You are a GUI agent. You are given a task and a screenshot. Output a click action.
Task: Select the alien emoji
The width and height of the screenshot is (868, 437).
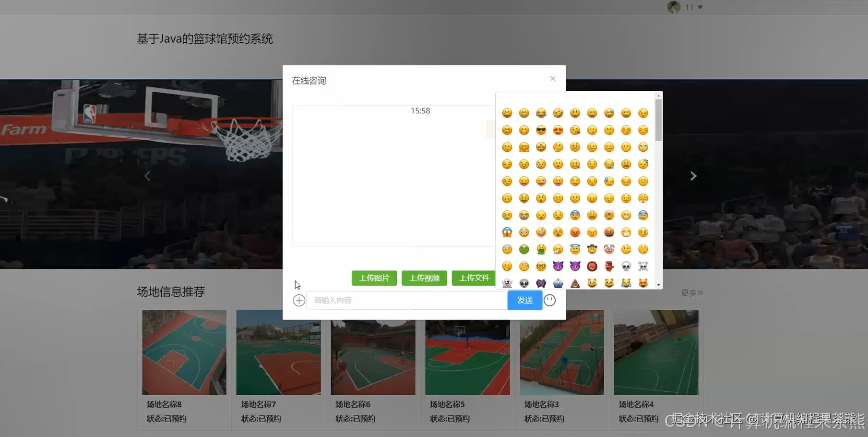point(523,283)
